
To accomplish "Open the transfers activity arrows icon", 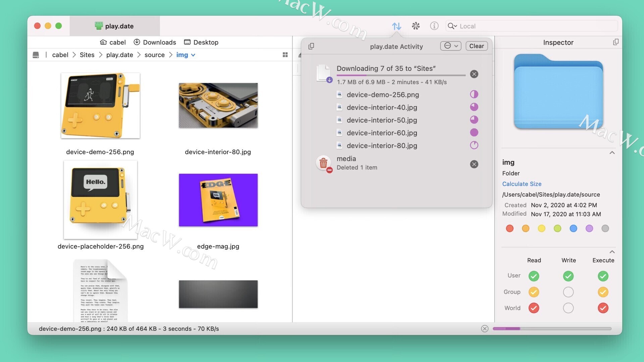I will tap(396, 26).
